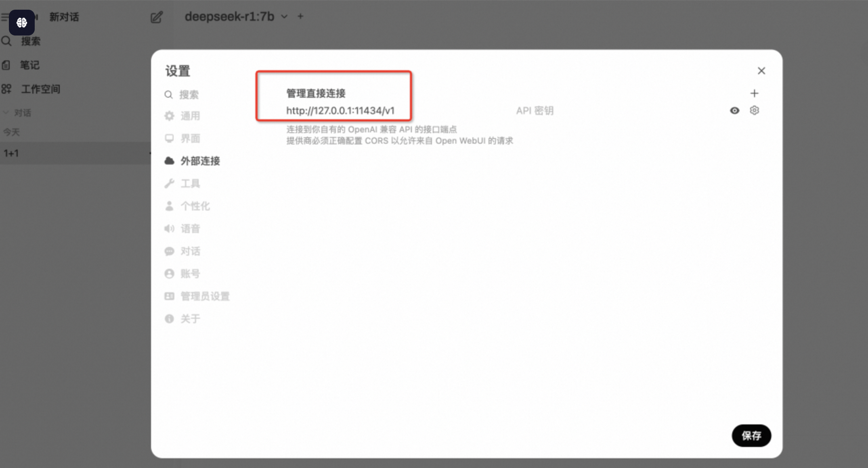Toggle API key visibility eye icon
This screenshot has width=868, height=468.
(x=734, y=111)
